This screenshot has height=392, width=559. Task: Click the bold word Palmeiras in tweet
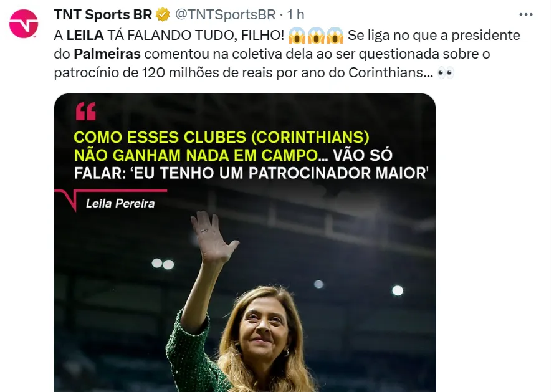click(x=107, y=54)
